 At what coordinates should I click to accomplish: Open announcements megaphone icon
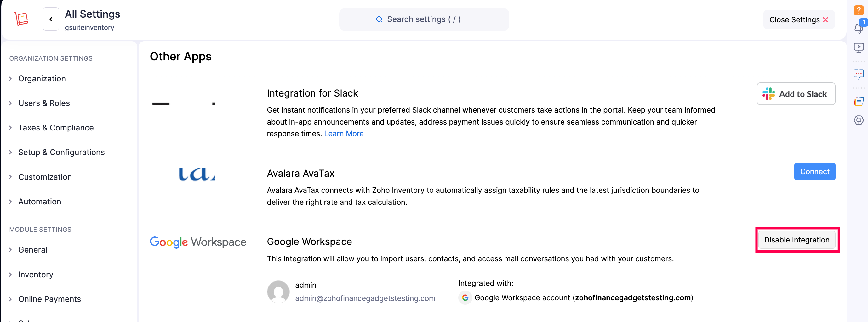pos(858,28)
